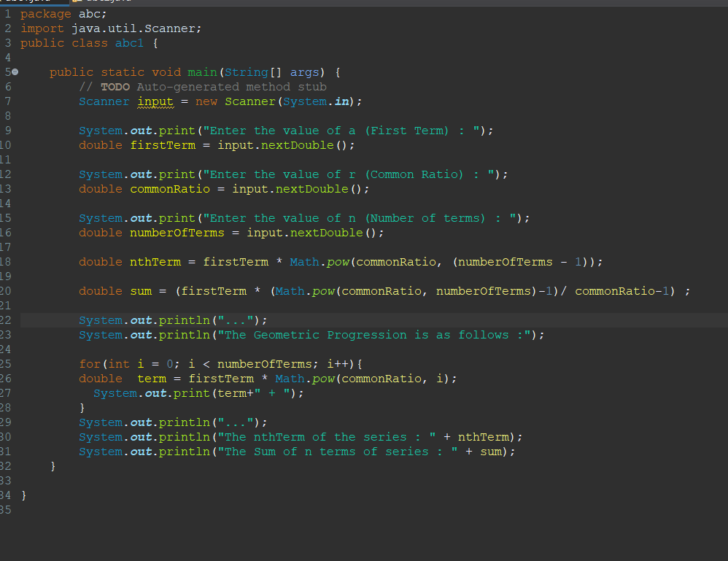Click "The nthTerm of the series" string

[327, 437]
